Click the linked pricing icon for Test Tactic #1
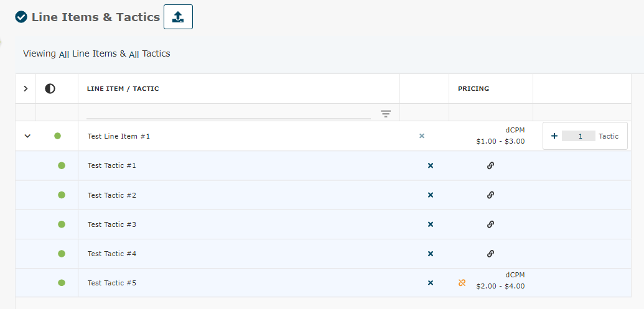This screenshot has height=309, width=644. point(490,165)
